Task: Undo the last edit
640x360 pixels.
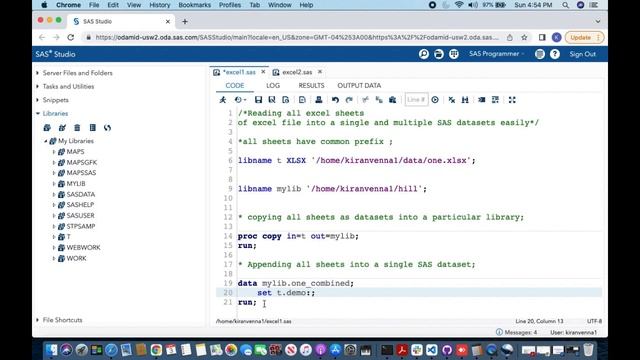Action: 335,100
